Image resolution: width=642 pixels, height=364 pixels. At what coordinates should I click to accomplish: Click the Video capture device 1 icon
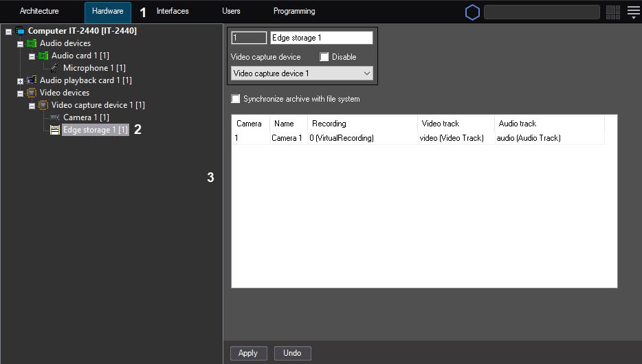click(43, 105)
